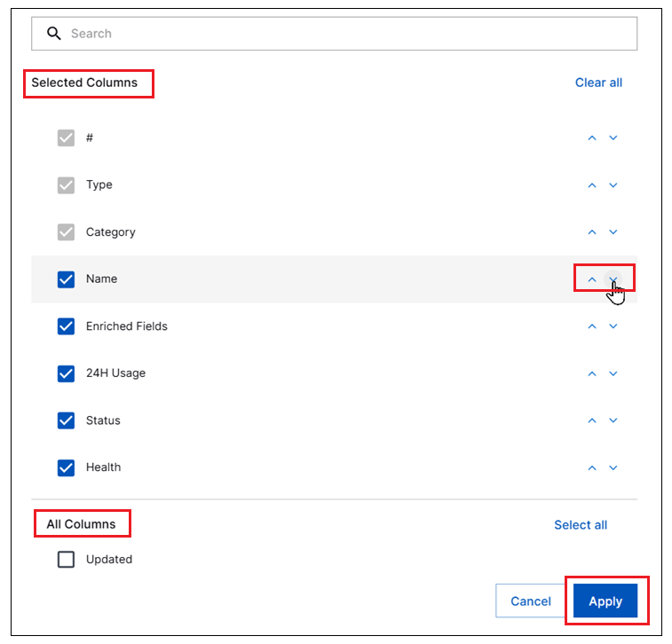Click the Name label text
This screenshot has height=644, width=672.
[101, 279]
